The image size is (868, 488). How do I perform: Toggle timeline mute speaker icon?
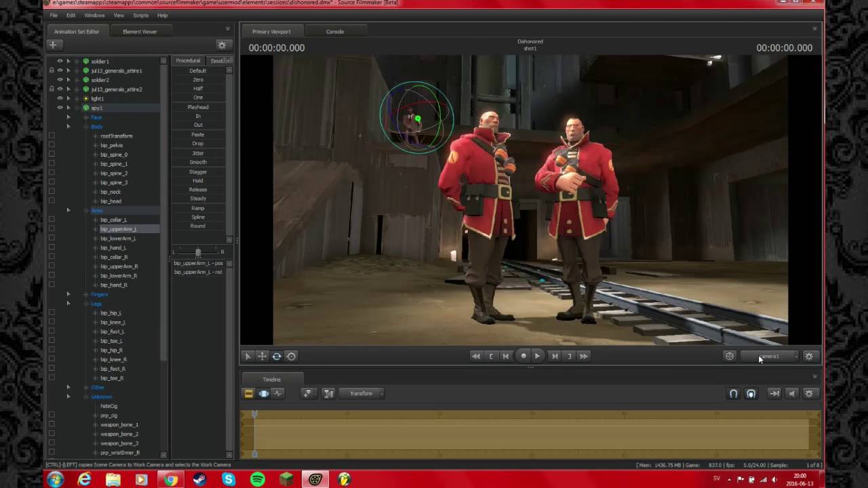pyautogui.click(x=791, y=393)
